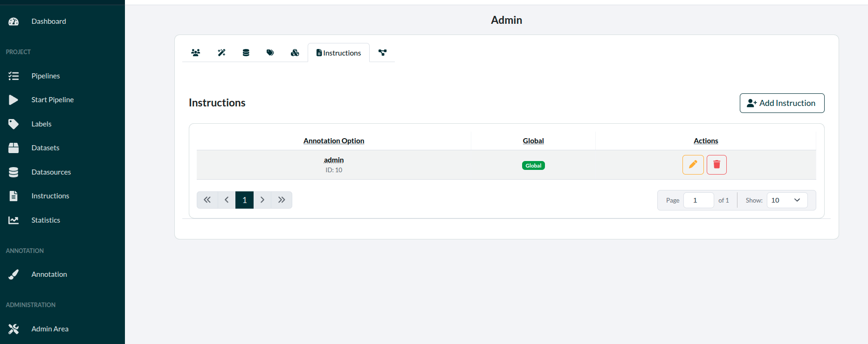Go to Admin Area
The height and width of the screenshot is (344, 868).
coord(50,329)
